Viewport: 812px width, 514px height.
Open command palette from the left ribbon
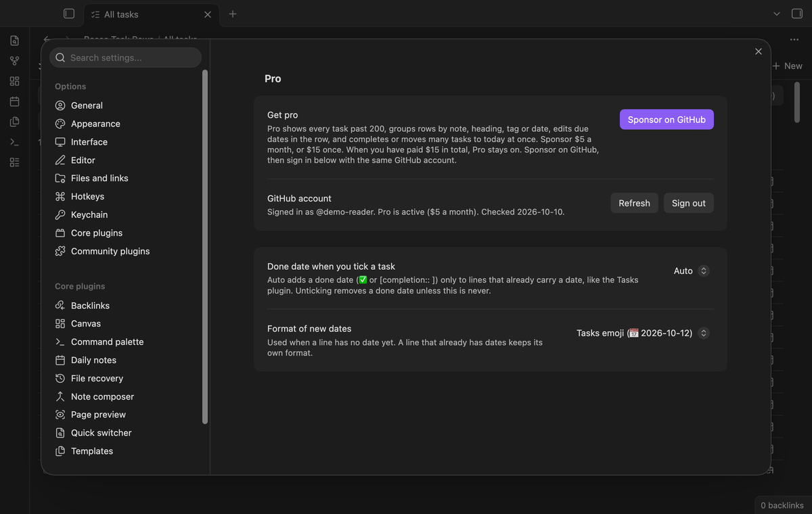tap(14, 142)
